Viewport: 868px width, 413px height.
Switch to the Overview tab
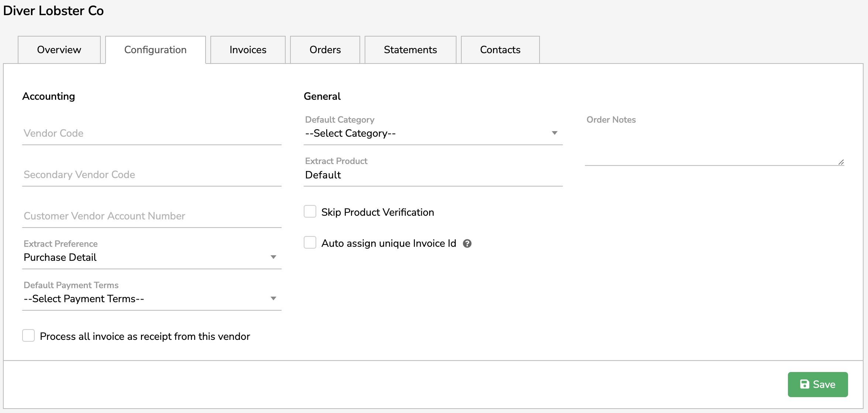[59, 50]
